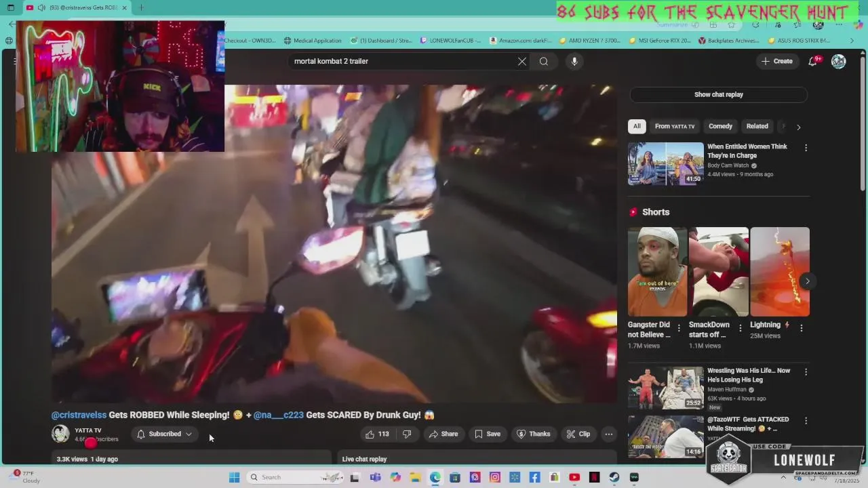Open Facebook taskbar icon

coord(534,477)
